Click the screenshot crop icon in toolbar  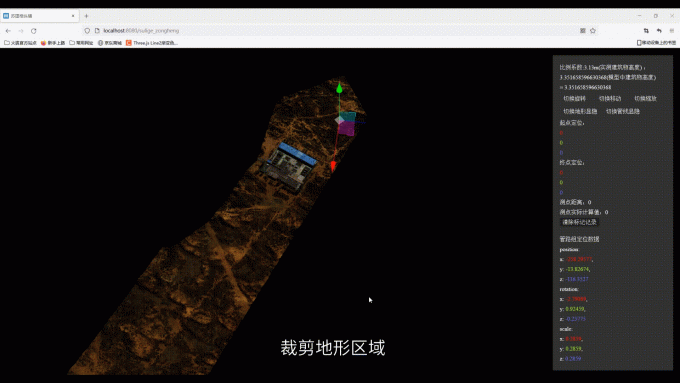(x=646, y=31)
